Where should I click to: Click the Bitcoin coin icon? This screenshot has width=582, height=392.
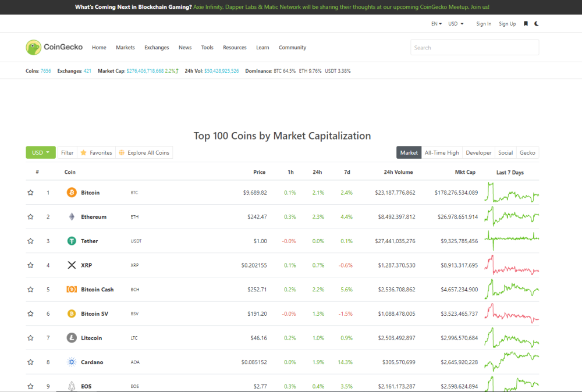click(72, 193)
